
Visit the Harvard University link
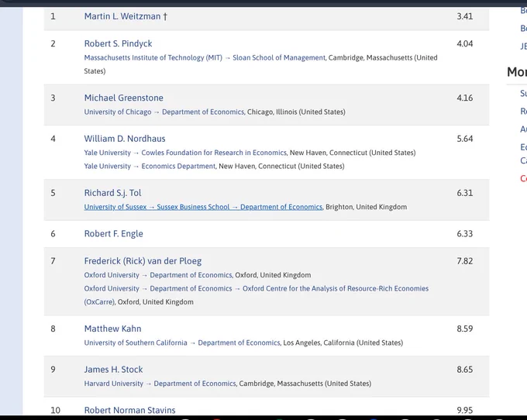coord(114,384)
